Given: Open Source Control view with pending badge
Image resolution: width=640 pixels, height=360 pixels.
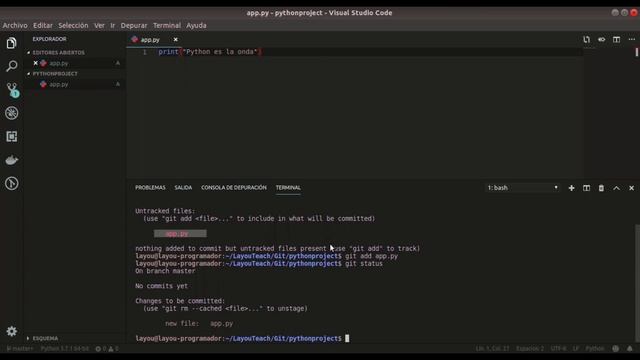Looking at the screenshot, I should click(11, 90).
